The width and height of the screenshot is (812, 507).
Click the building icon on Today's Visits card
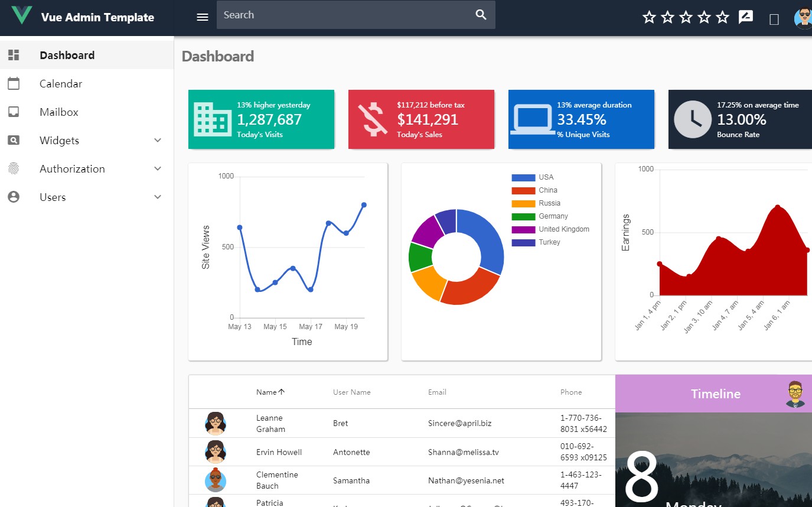click(x=212, y=119)
